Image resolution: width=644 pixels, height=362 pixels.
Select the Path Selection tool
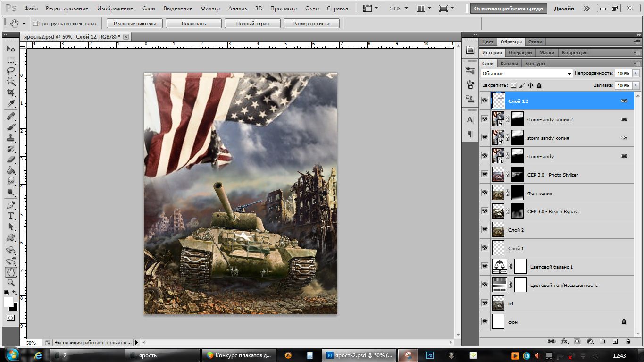click(11, 227)
